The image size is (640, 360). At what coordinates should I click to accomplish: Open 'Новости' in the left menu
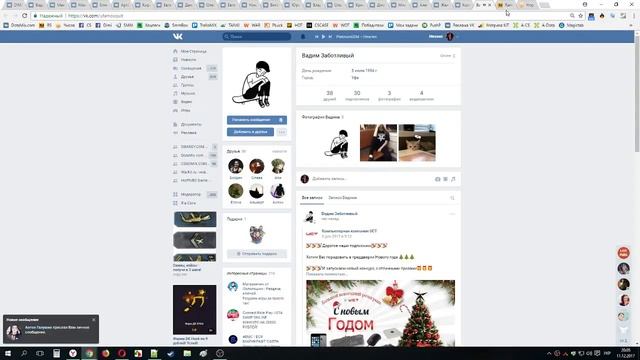pos(188,60)
